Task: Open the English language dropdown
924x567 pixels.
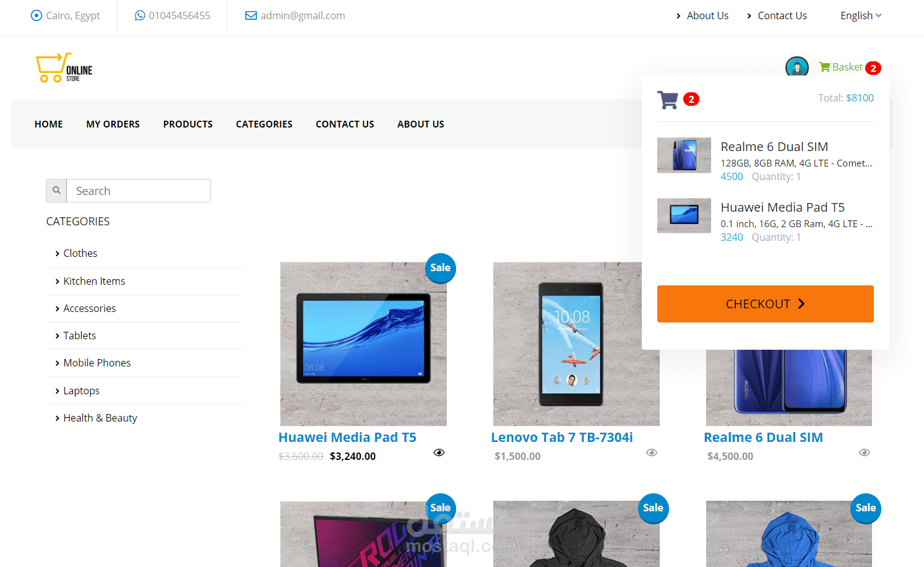Action: coord(860,15)
